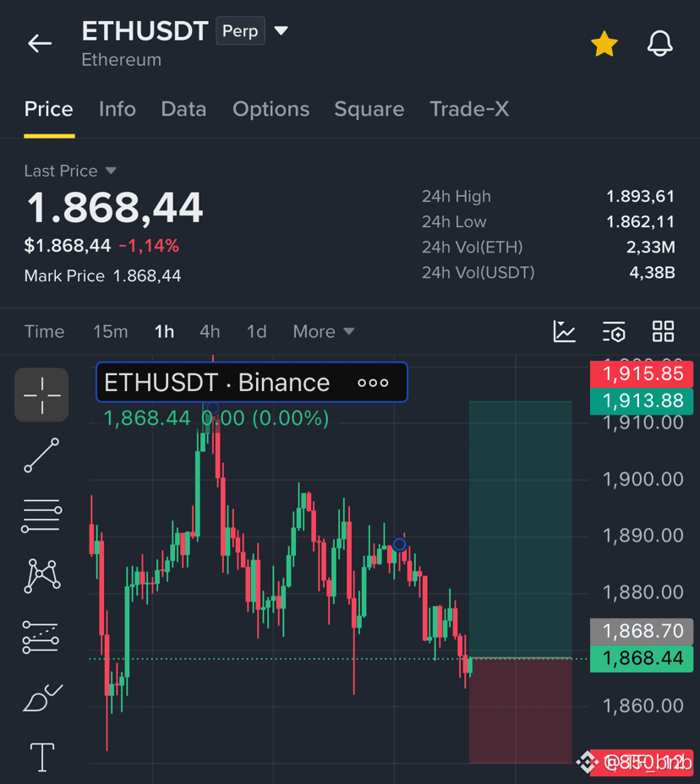Image resolution: width=700 pixels, height=784 pixels.
Task: Select the text annotation tool
Action: click(x=42, y=757)
